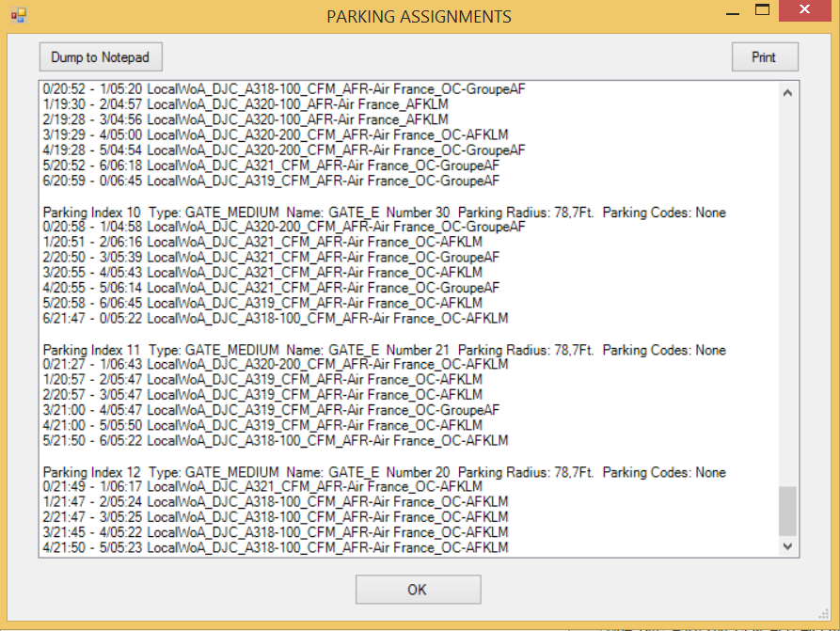Click the line starting 0/20:58 - 1/04:58
Screen dimensions: 840x631
(x=284, y=227)
